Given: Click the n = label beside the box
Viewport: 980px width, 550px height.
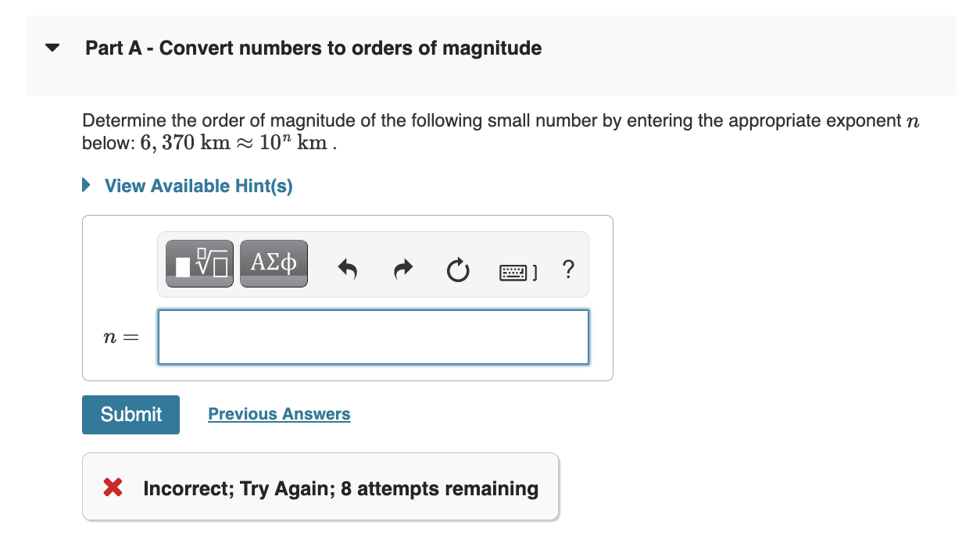Looking at the screenshot, I should click(120, 337).
